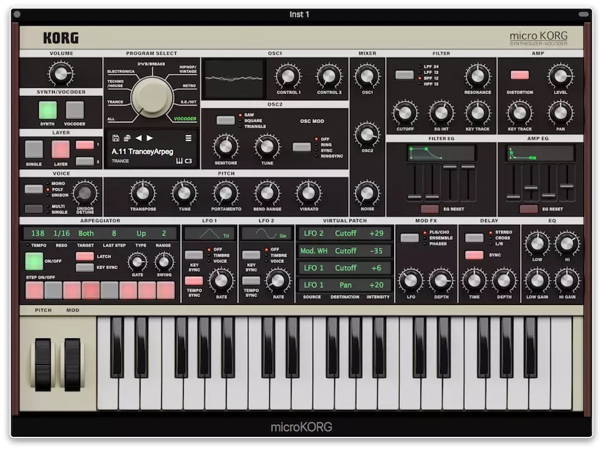
Task: Enable the amp Distortion switch
Action: pyautogui.click(x=519, y=75)
